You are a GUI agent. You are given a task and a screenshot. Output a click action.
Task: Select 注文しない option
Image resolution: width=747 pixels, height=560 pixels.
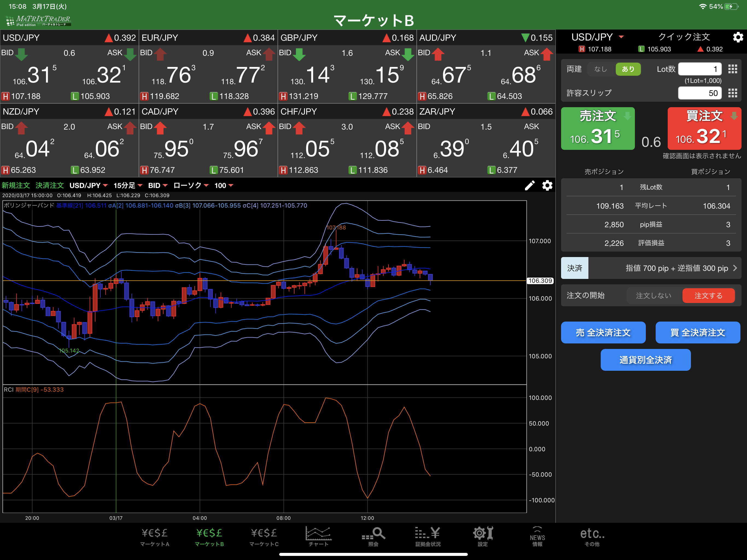[x=653, y=296]
